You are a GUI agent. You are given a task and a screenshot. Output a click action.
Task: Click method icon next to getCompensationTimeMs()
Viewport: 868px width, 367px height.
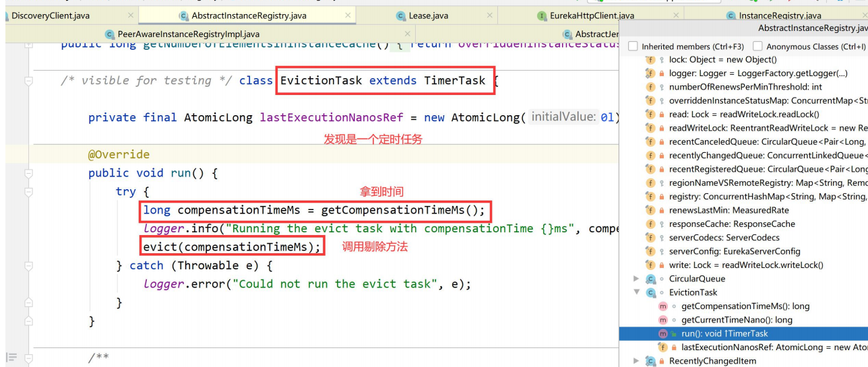point(662,306)
